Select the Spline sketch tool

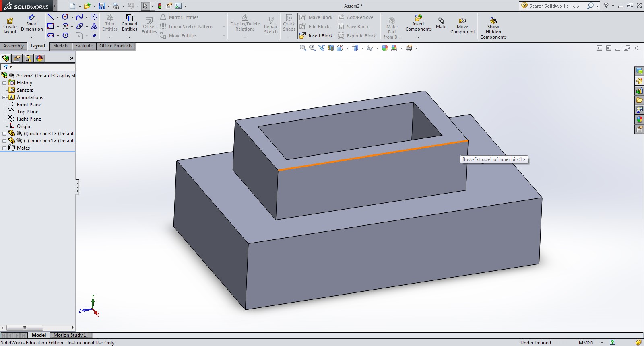point(80,17)
